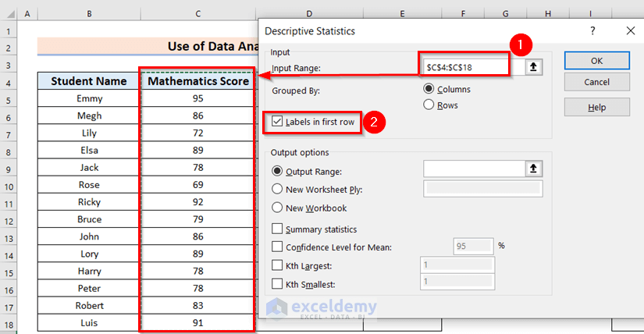This screenshot has width=644, height=334.
Task: Click inside the Input Range field
Action: point(465,67)
